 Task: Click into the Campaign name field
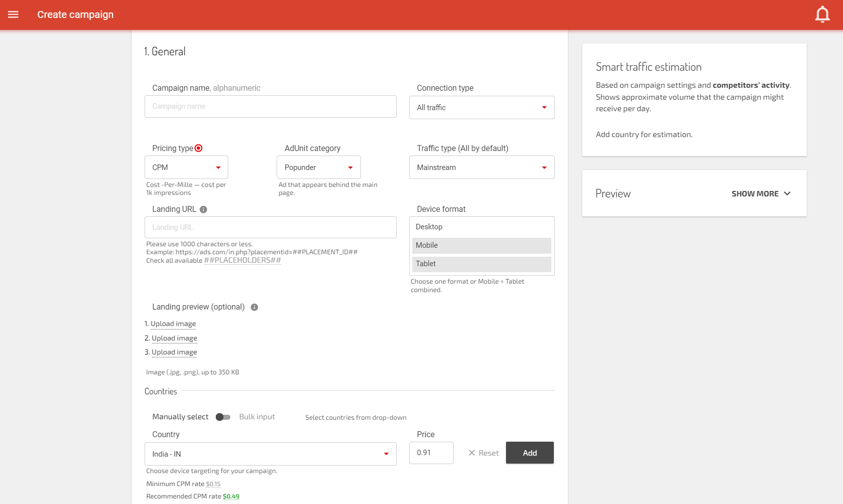(270, 106)
